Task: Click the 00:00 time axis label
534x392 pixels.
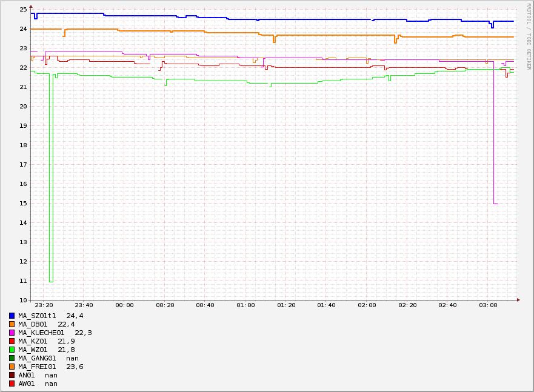Action: click(x=124, y=305)
